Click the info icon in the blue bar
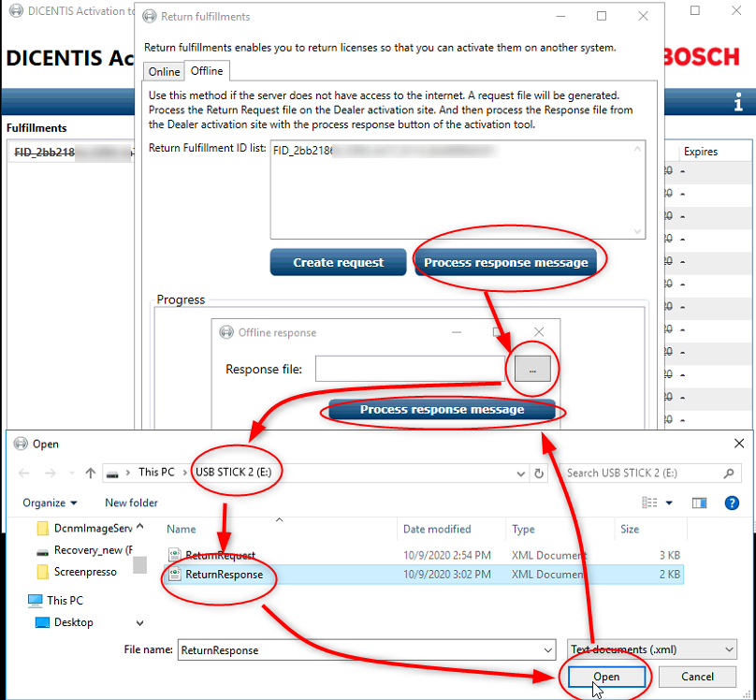 click(738, 102)
